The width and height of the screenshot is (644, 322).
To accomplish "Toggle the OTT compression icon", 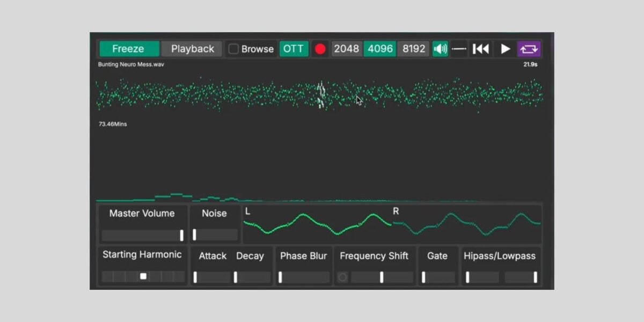I will tap(294, 48).
